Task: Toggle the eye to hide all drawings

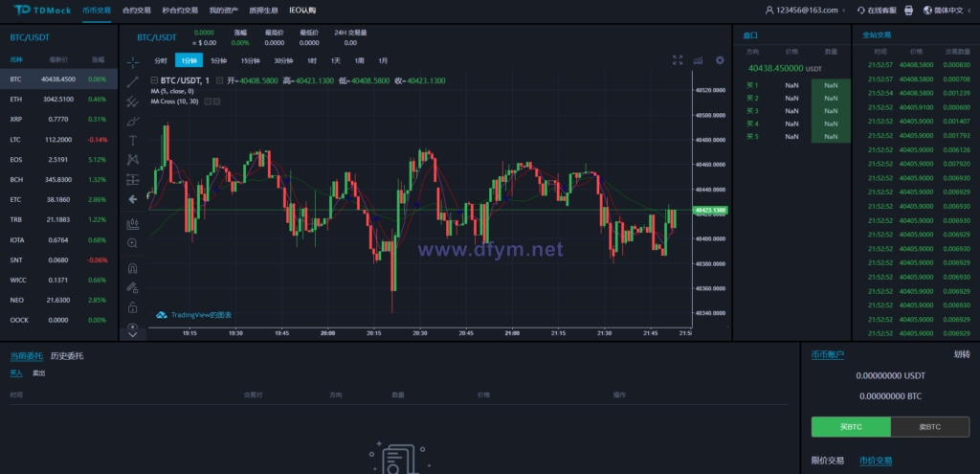Action: tap(132, 326)
